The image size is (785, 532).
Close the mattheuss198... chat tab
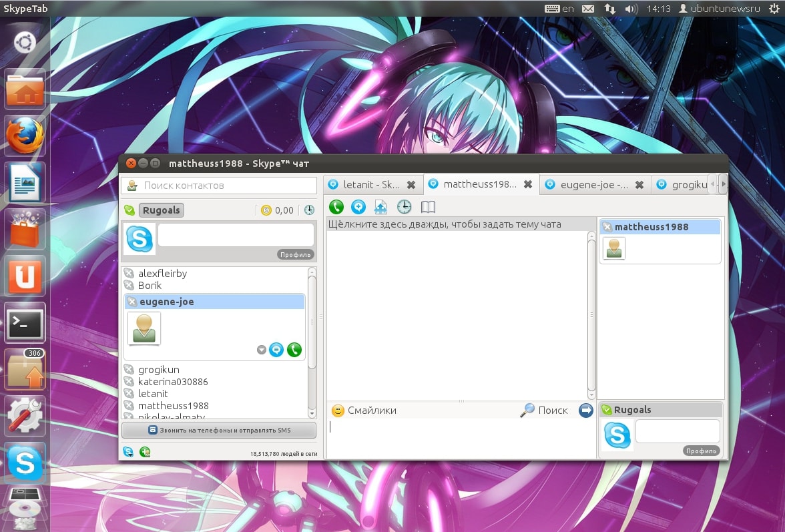tap(527, 184)
